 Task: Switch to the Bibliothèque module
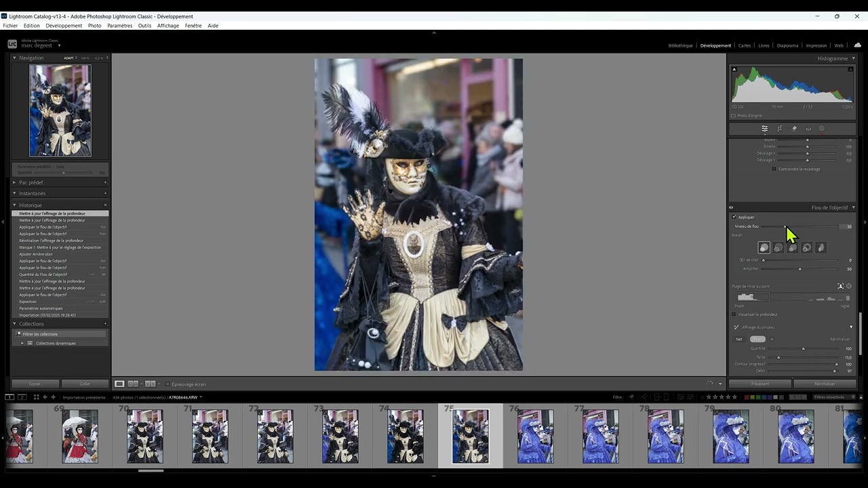(x=680, y=45)
